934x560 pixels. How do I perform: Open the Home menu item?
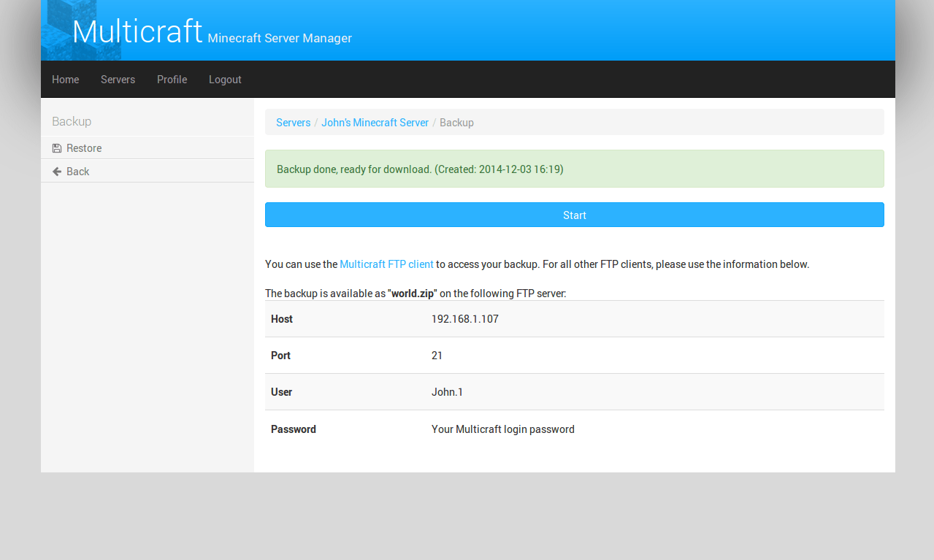point(66,80)
